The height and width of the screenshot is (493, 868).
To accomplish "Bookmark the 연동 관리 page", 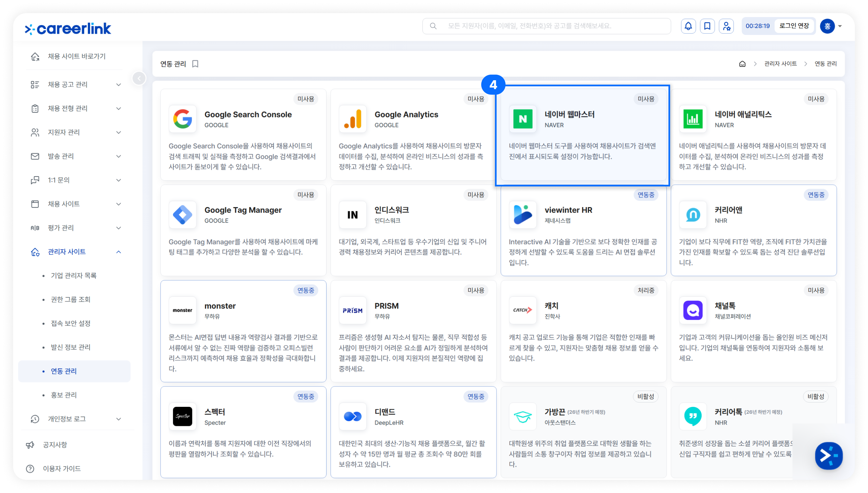I will pyautogui.click(x=195, y=64).
